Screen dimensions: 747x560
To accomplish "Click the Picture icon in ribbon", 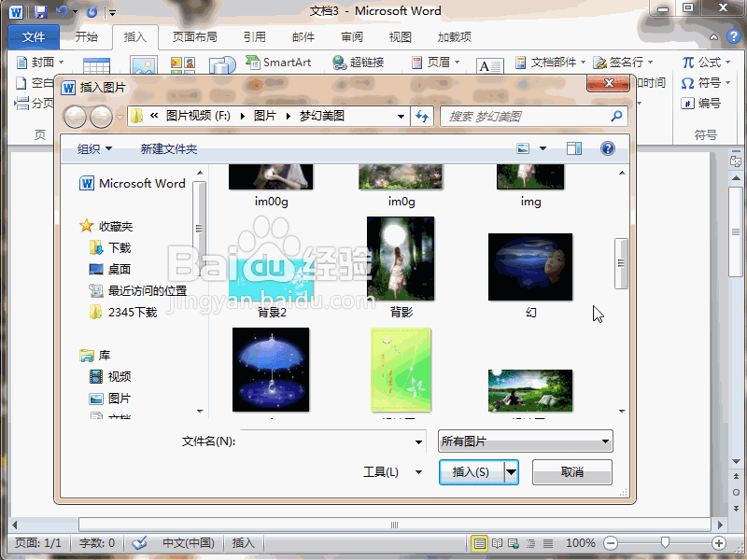I will [144, 65].
